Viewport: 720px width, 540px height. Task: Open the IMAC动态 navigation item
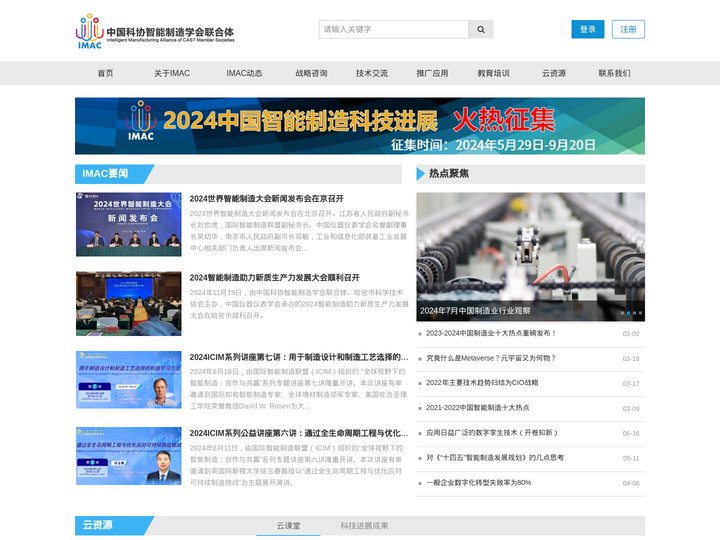[x=244, y=73]
